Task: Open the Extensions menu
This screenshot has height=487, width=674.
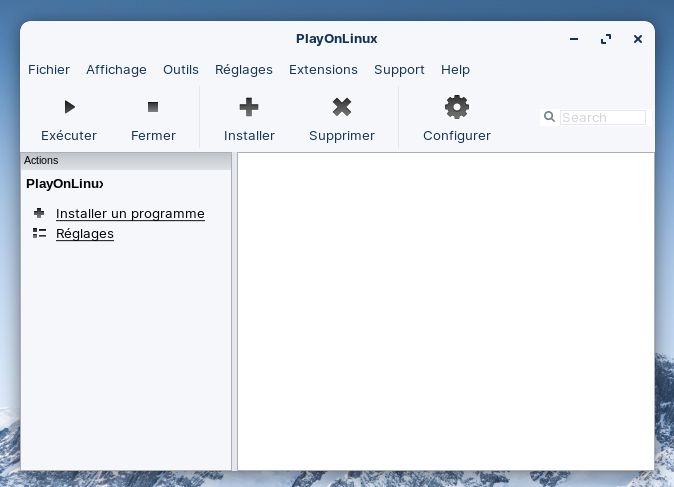Action: click(x=323, y=70)
